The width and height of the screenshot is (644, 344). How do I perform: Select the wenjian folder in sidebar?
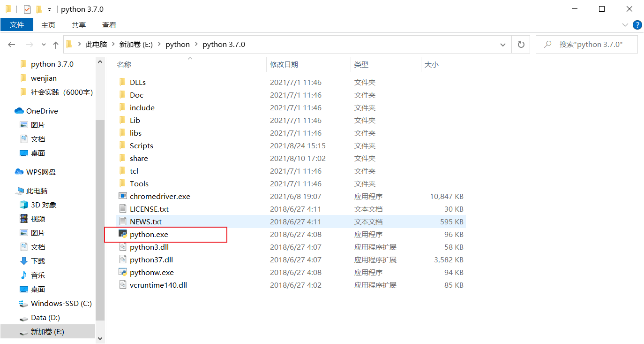click(x=44, y=78)
